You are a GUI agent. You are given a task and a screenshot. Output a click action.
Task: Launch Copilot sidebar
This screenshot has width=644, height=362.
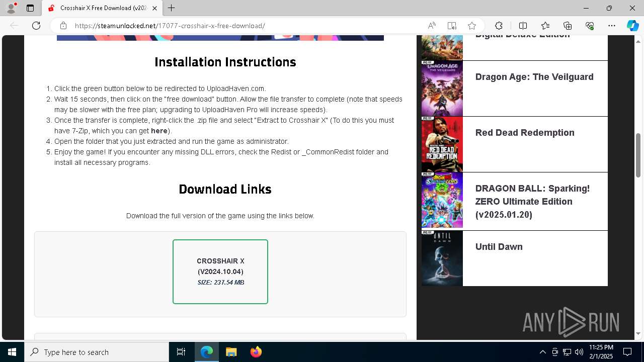coord(632,26)
